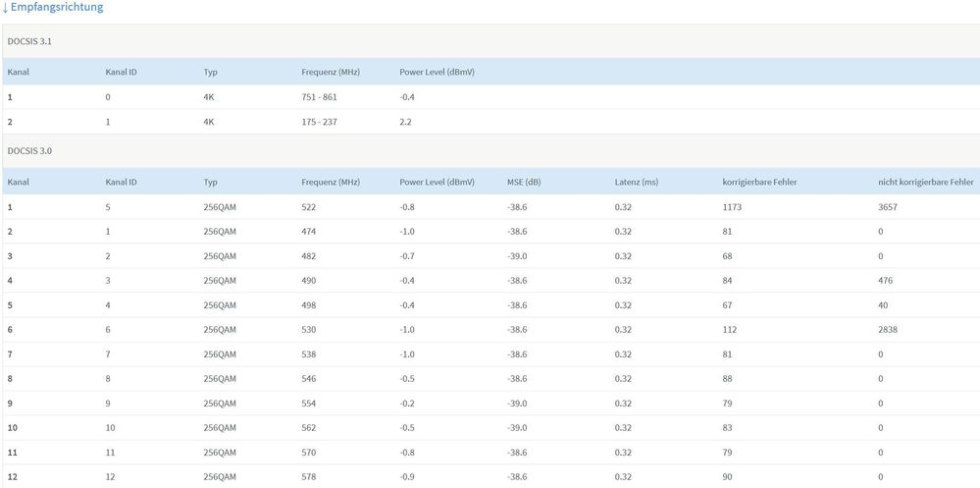Click the correctable errors value 67
The width and height of the screenshot is (980, 488).
[x=727, y=304]
